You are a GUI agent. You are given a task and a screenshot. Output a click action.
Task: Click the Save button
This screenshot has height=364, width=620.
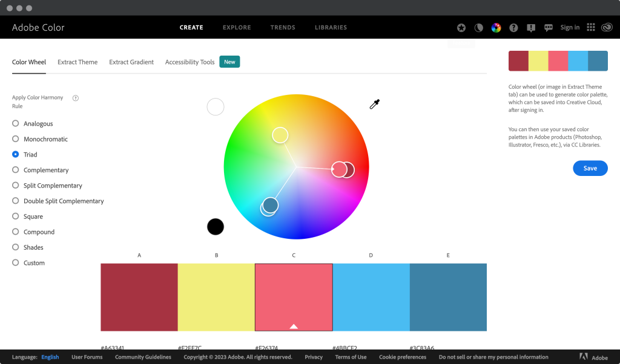[x=590, y=168]
